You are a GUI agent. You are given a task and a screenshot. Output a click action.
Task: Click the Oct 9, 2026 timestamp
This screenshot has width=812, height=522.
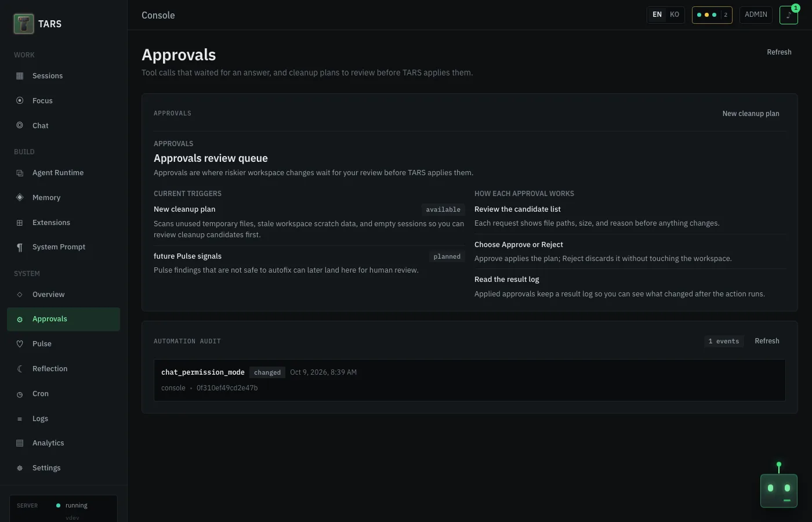point(323,372)
